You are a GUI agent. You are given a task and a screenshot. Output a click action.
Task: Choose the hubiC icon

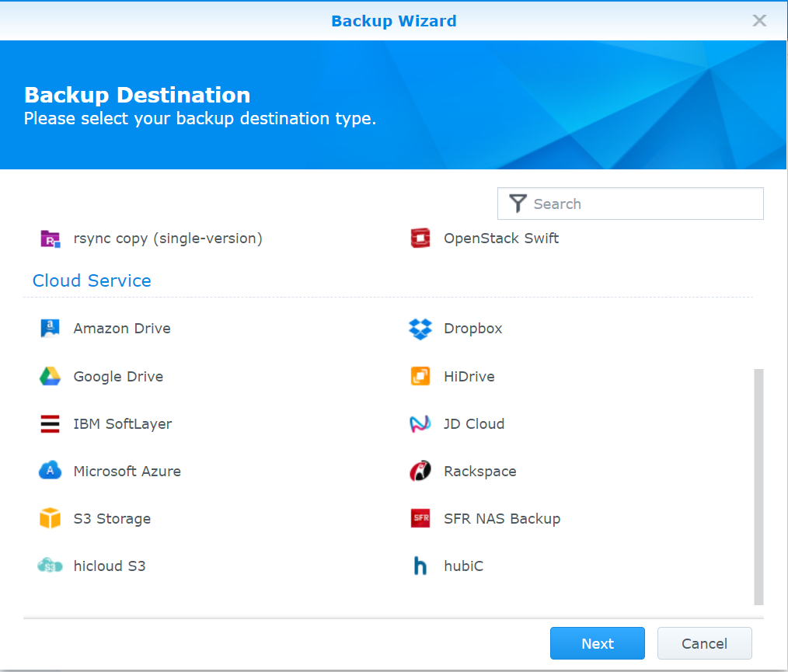click(x=420, y=566)
